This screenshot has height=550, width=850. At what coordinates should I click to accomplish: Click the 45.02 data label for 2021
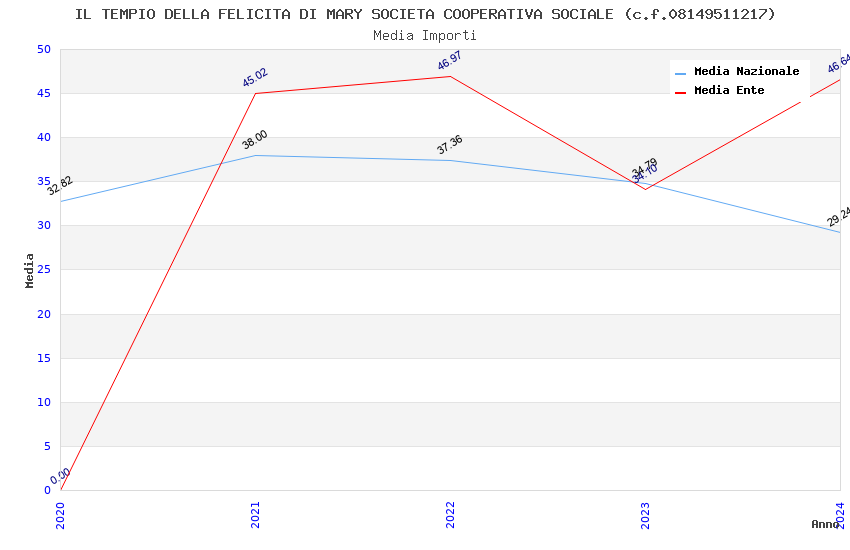click(x=255, y=78)
